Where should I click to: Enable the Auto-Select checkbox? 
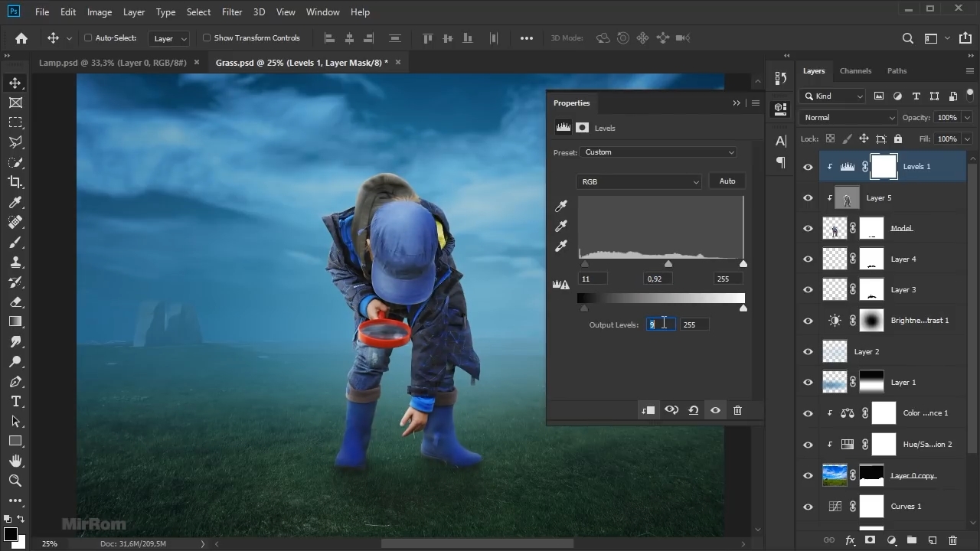88,37
